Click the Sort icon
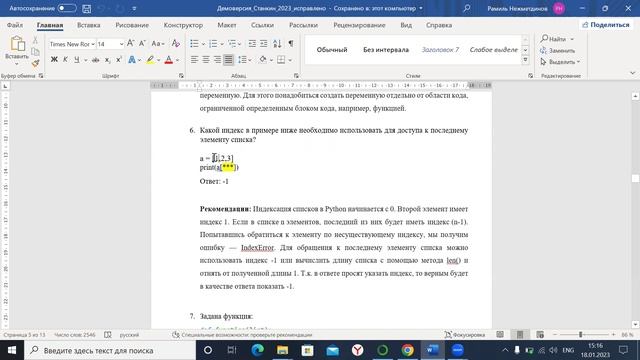The width and height of the screenshot is (640, 360). [277, 43]
